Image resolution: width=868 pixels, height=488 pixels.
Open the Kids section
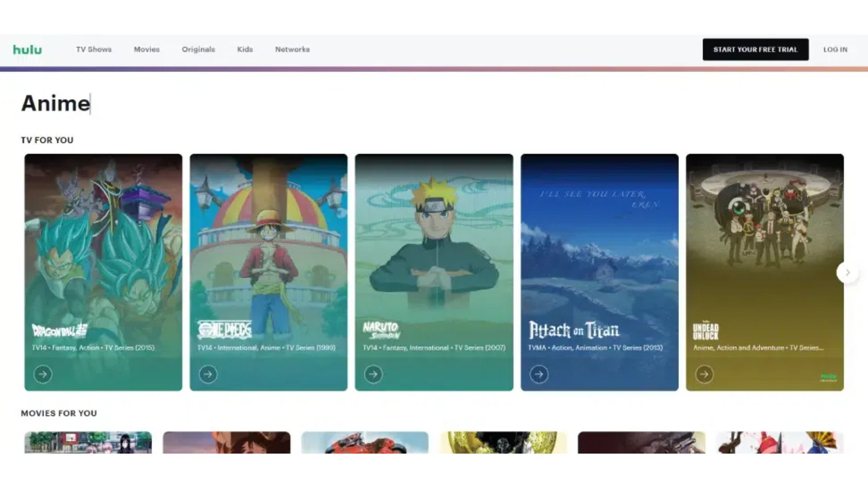[245, 49]
